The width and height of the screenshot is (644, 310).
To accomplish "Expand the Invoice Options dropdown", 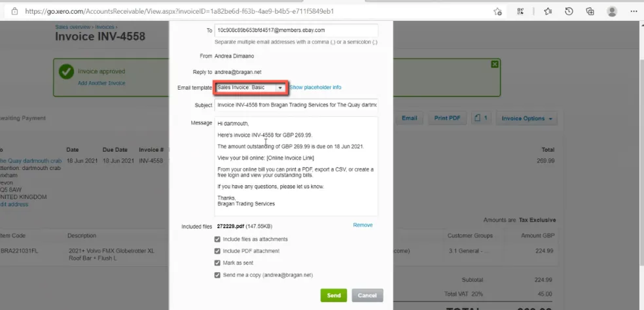I will point(527,118).
